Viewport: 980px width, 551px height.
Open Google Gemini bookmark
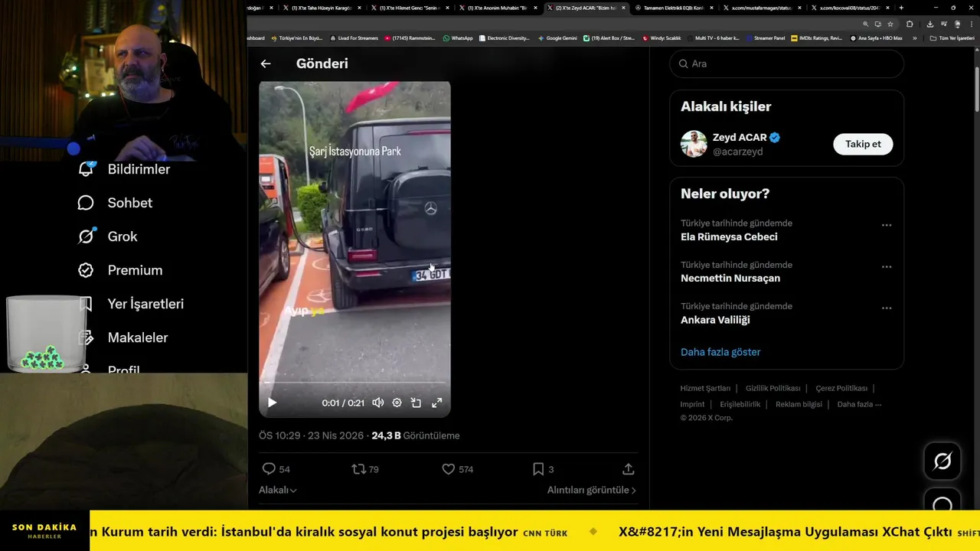(x=557, y=37)
